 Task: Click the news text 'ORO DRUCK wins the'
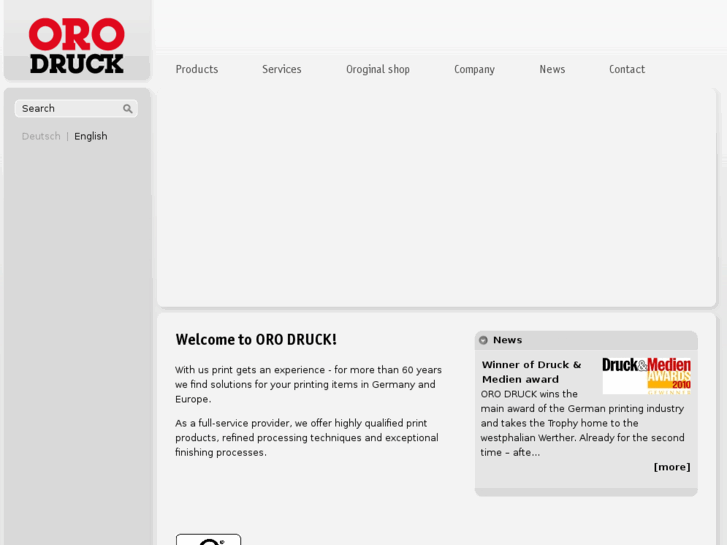coord(529,394)
